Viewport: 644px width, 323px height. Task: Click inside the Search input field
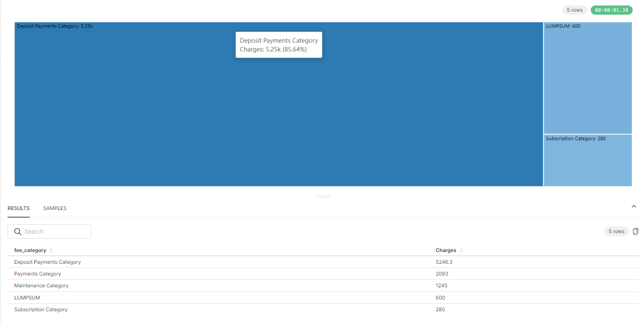click(55, 231)
